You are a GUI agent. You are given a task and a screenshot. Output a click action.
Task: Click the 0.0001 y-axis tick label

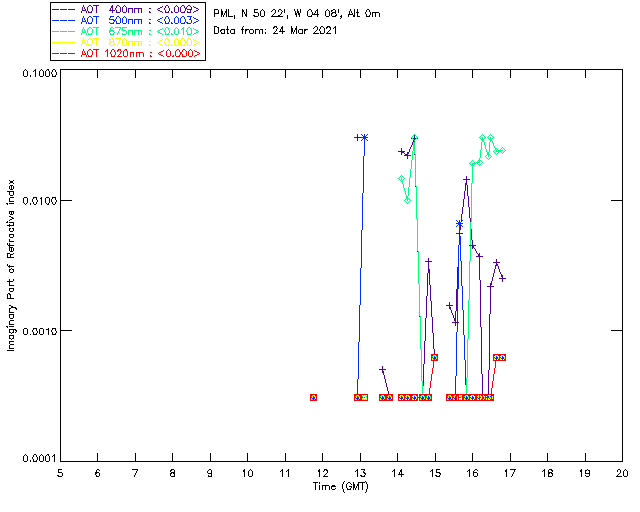[39, 459]
